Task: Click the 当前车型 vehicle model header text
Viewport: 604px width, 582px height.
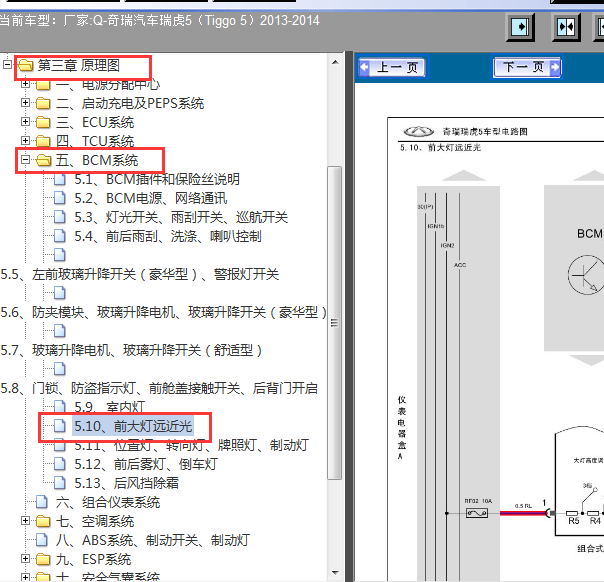Action: point(159,20)
